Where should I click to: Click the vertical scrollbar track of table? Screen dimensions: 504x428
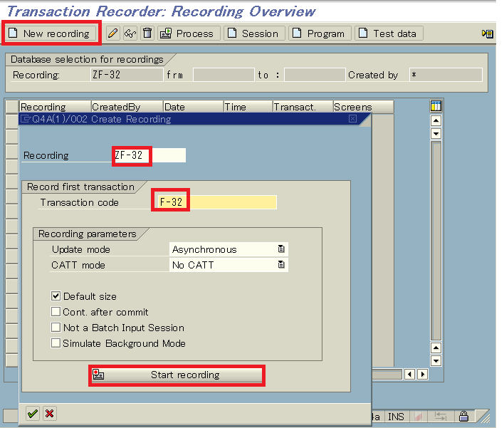point(436,241)
